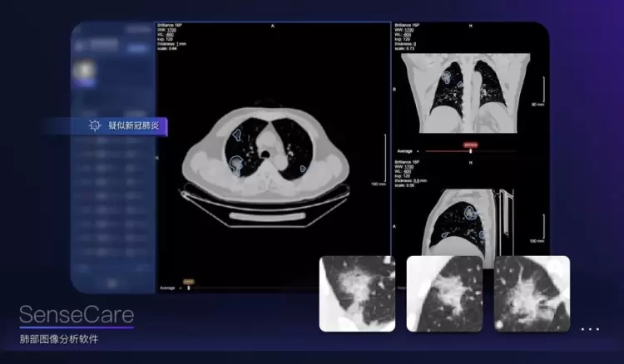The height and width of the screenshot is (364, 624).
Task: Open the third lung lesion thumbnail
Action: pos(532,293)
